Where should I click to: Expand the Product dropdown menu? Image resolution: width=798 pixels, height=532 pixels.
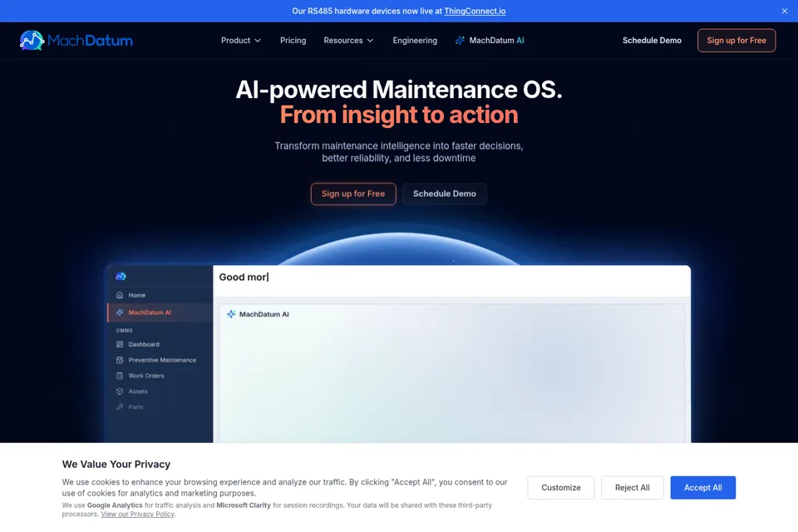tap(241, 40)
